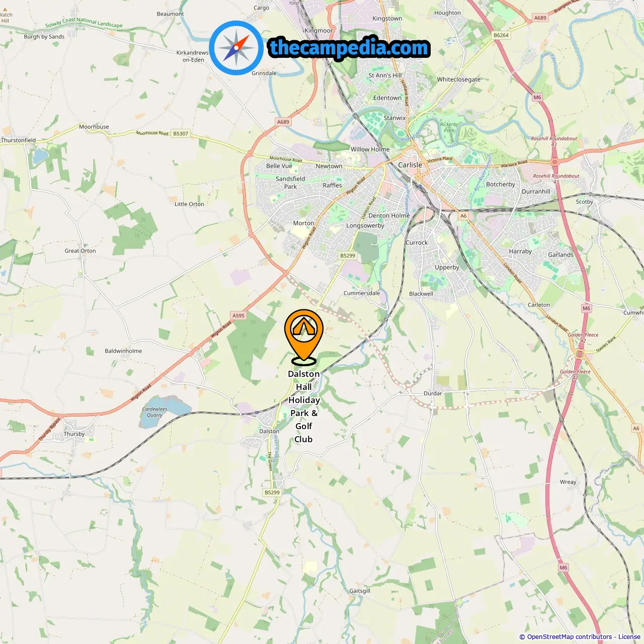
Task: Click the B6264 road marker
Action: (x=501, y=35)
